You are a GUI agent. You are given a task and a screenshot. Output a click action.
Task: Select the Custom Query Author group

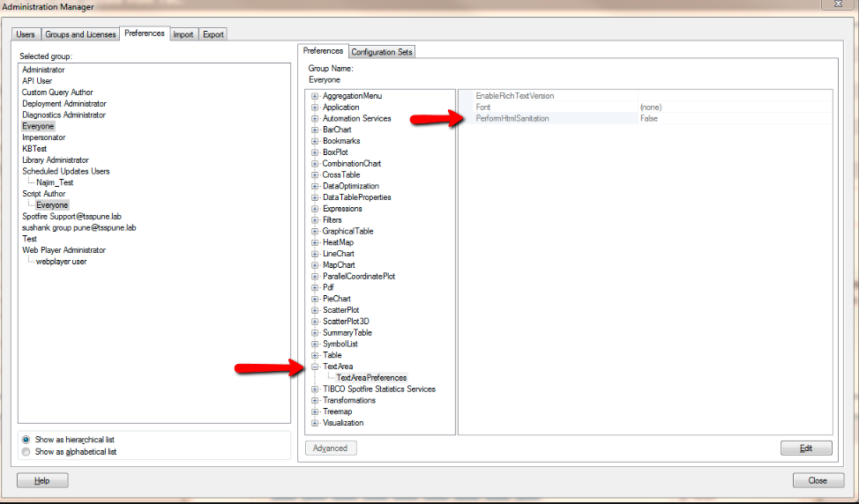(57, 93)
